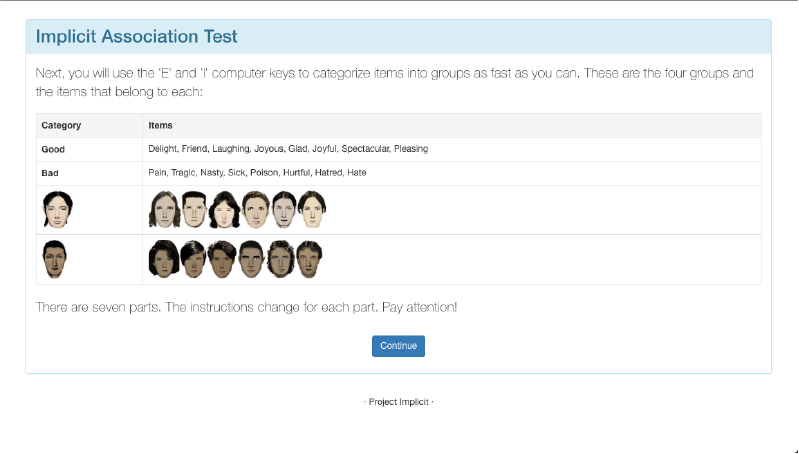Select the second dark-skinned face in the items row
Viewport: 799px width, 454px height.
point(193,259)
